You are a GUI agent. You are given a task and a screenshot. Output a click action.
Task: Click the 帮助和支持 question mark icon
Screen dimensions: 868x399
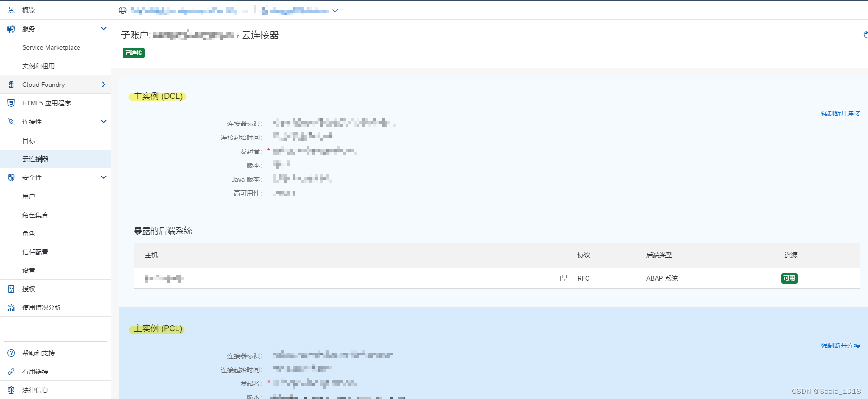point(11,353)
